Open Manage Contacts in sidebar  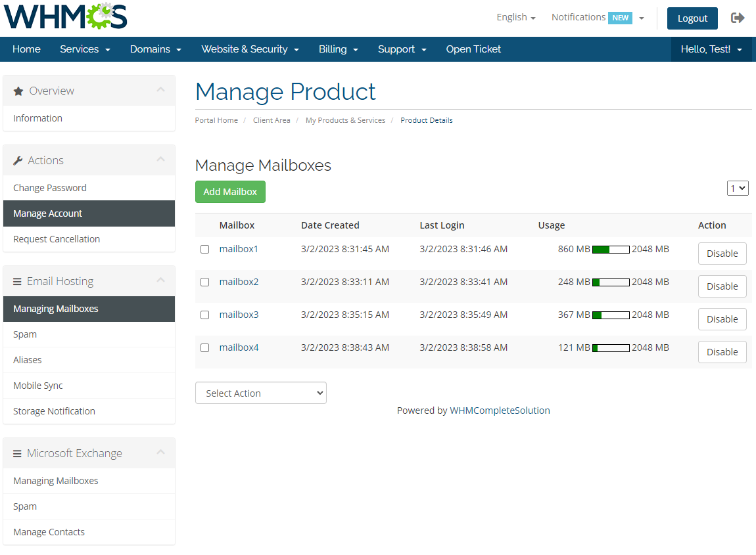(x=89, y=532)
